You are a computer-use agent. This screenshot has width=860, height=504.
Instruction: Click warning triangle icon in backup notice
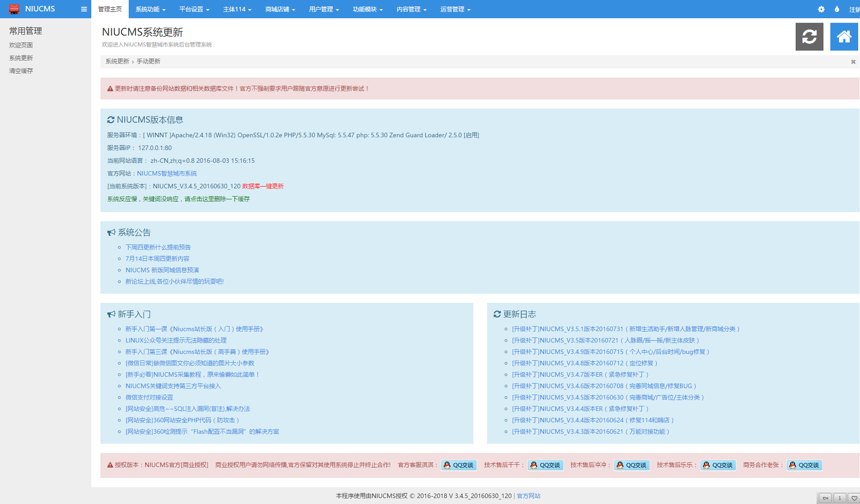click(110, 88)
